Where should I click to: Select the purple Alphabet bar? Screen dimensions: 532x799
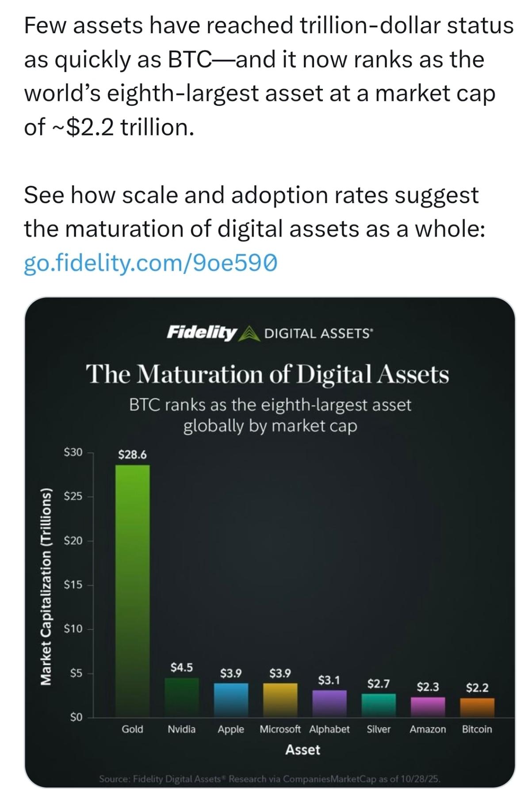click(x=329, y=703)
